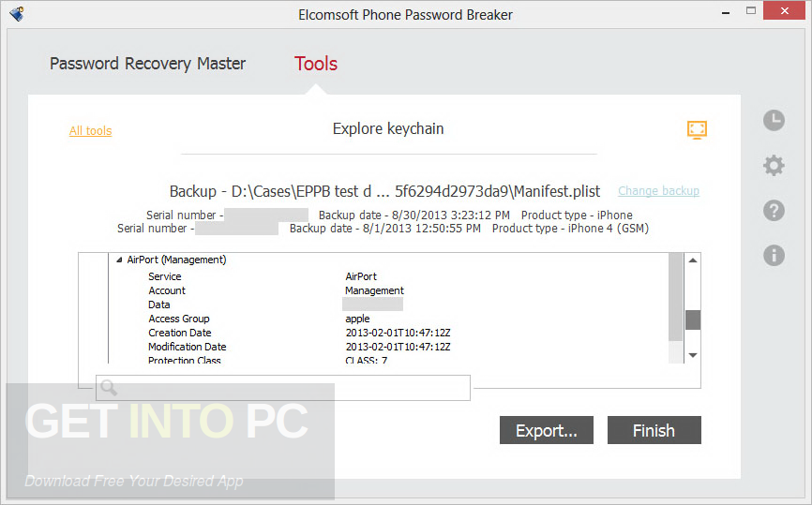Image resolution: width=812 pixels, height=505 pixels.
Task: Select the Tools tab
Action: click(316, 64)
